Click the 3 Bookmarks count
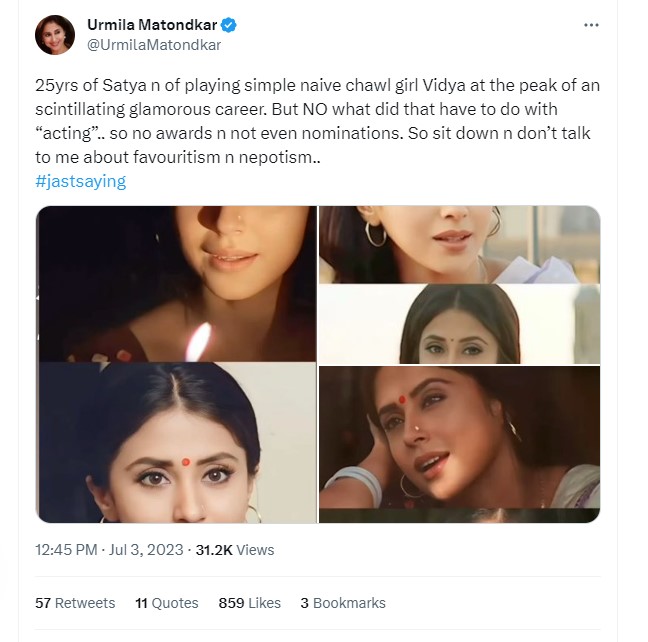 [342, 603]
